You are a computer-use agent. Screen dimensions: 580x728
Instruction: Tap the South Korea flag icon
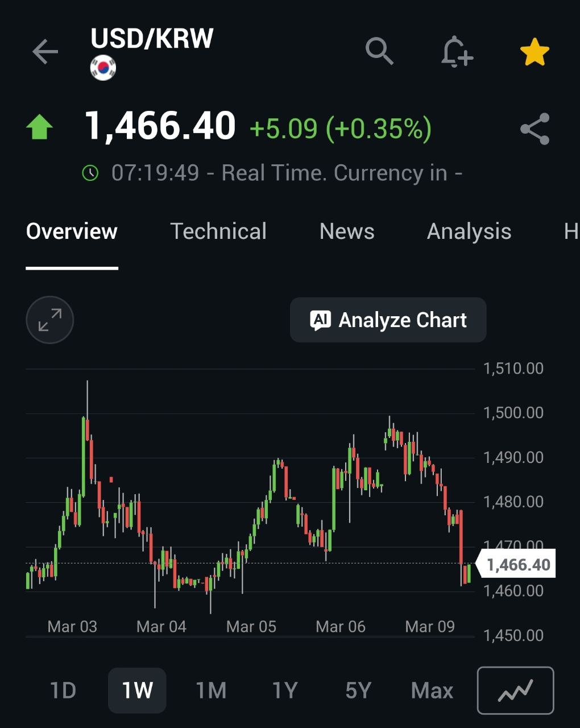[x=103, y=68]
